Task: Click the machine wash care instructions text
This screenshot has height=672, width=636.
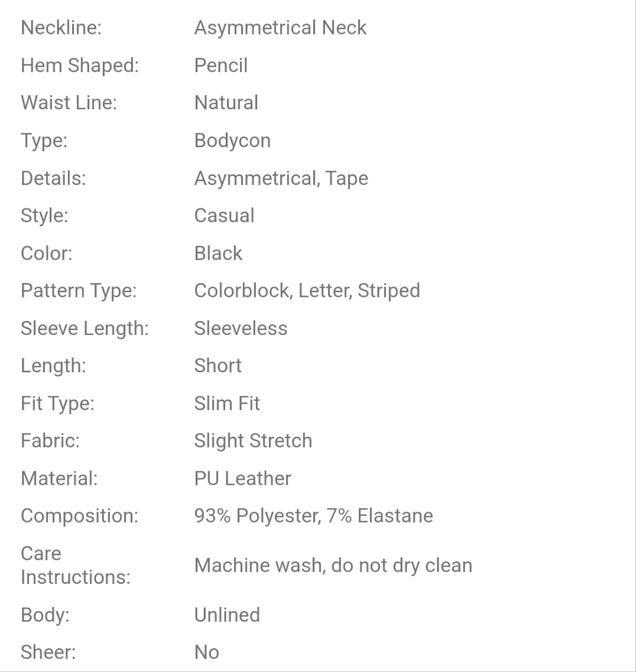Action: (333, 566)
